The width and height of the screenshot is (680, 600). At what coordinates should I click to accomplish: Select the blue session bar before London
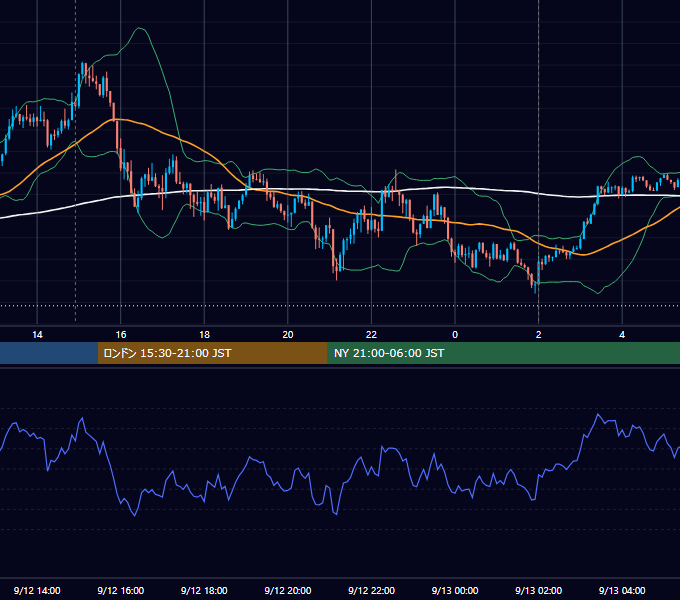tap(49, 353)
